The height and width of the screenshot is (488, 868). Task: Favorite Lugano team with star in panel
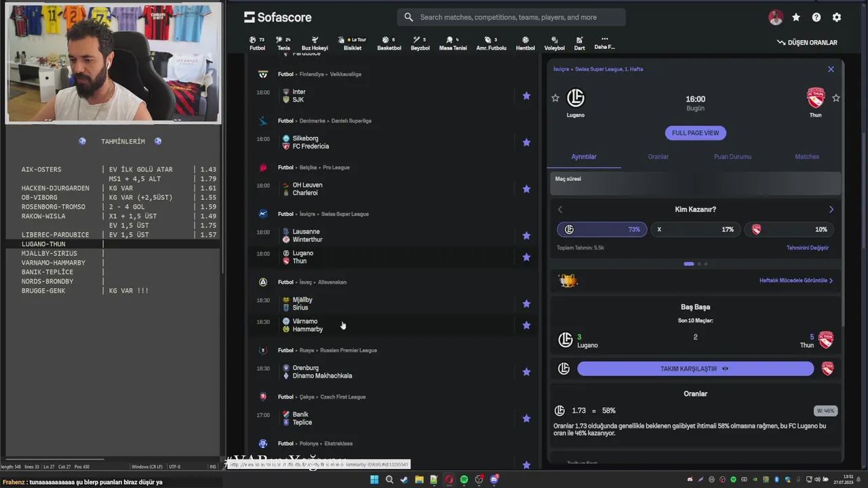click(555, 98)
